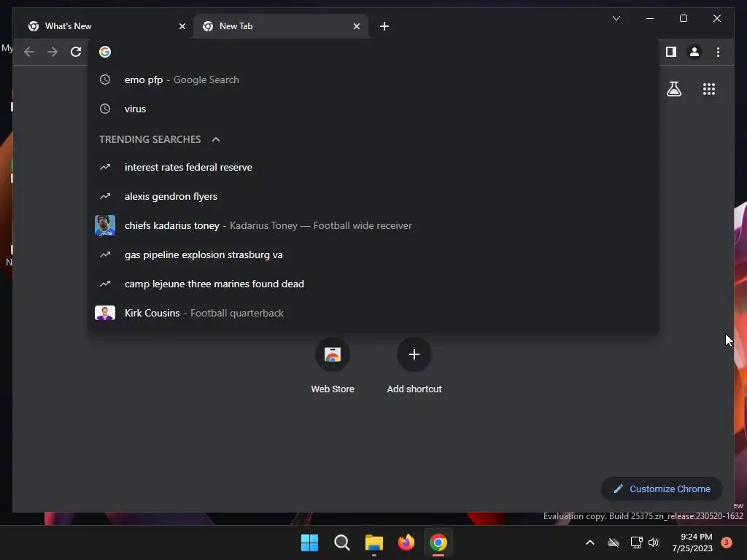This screenshot has height=560, width=747.
Task: Select 'camp lejeune three marines found dead'
Action: (373, 284)
